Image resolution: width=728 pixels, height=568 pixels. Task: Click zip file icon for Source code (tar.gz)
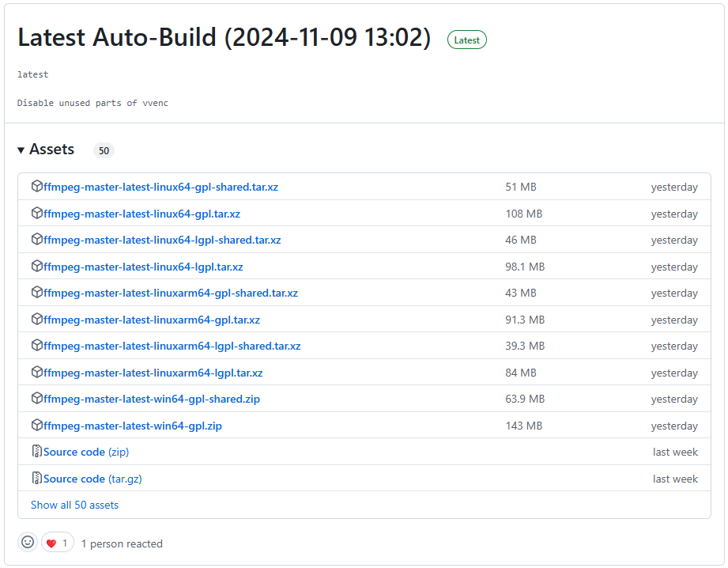coord(36,478)
